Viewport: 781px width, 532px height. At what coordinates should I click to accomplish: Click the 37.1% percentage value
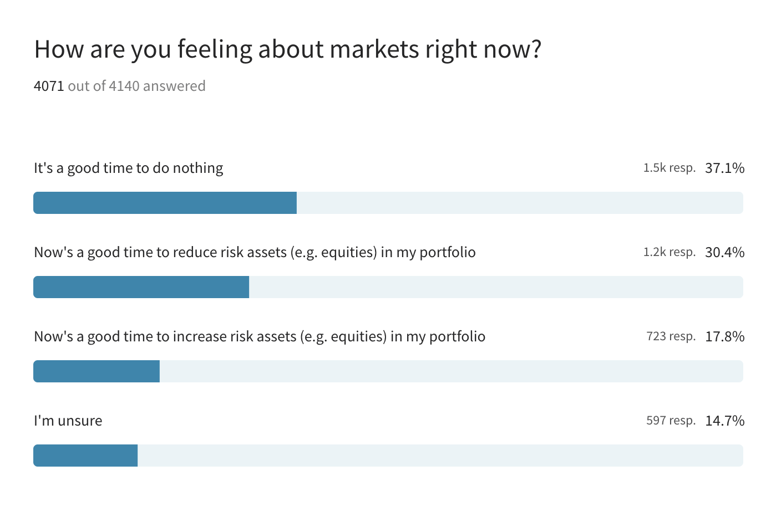[x=724, y=168]
